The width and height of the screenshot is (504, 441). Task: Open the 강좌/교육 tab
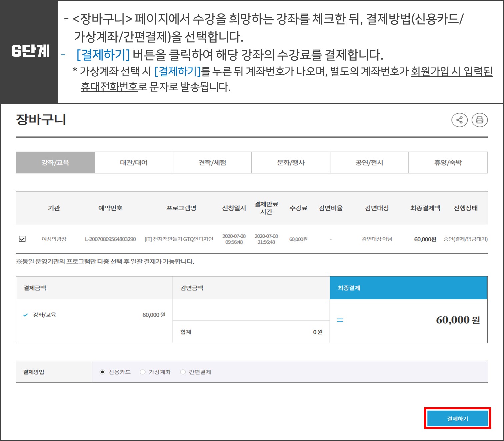pyautogui.click(x=55, y=163)
